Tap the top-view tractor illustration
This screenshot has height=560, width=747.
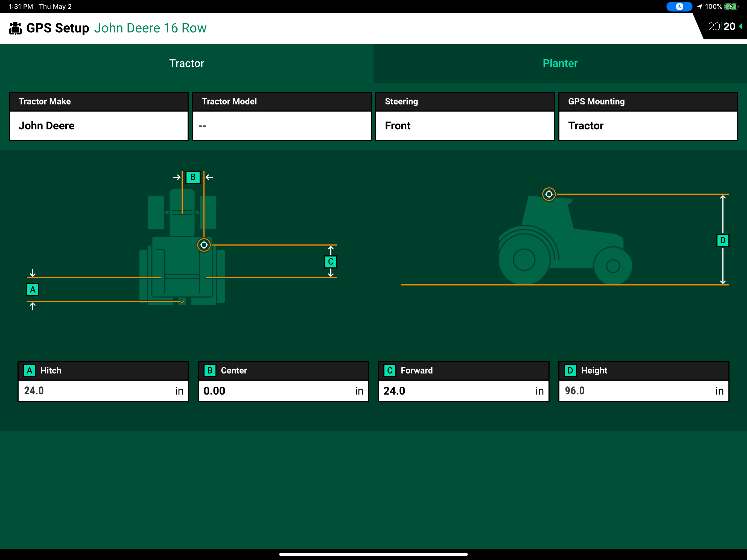pos(182,247)
